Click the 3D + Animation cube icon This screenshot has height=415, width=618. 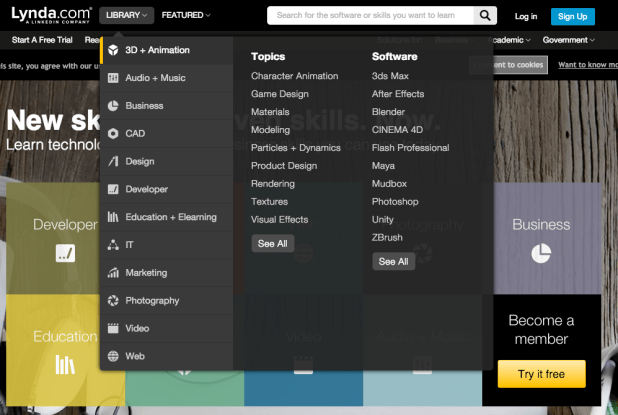click(x=113, y=50)
